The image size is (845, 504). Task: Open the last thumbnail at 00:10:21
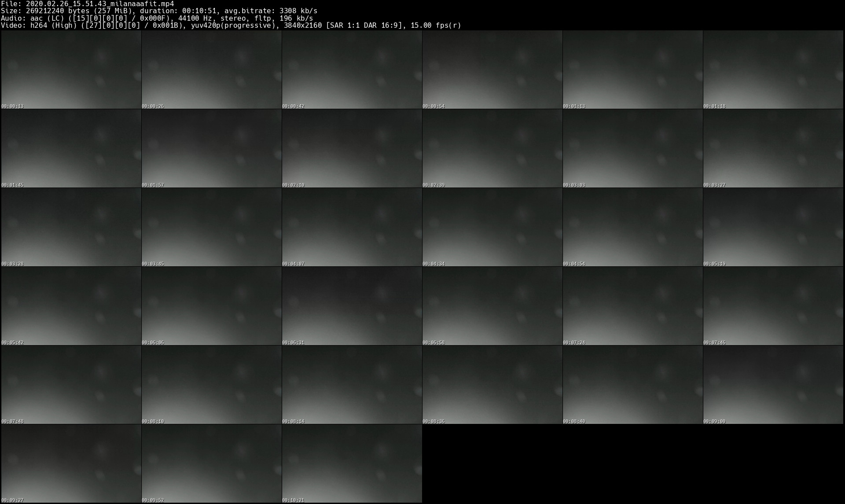pyautogui.click(x=352, y=464)
